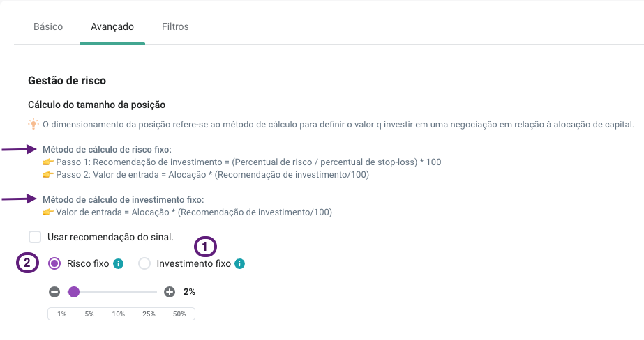Click the purple slider handle
The image size is (644, 340).
tap(74, 292)
